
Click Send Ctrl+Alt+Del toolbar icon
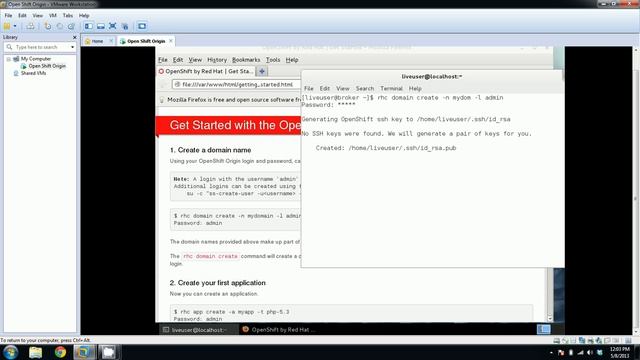tap(30, 26)
